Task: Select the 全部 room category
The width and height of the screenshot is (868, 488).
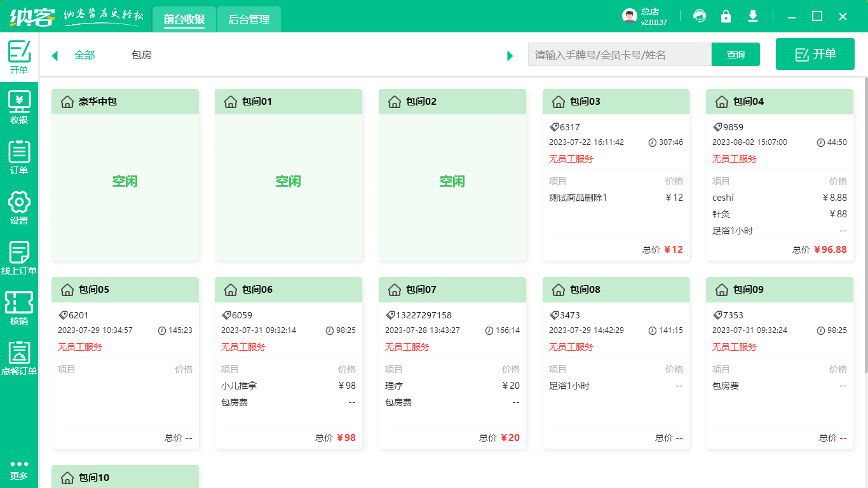Action: [x=85, y=55]
